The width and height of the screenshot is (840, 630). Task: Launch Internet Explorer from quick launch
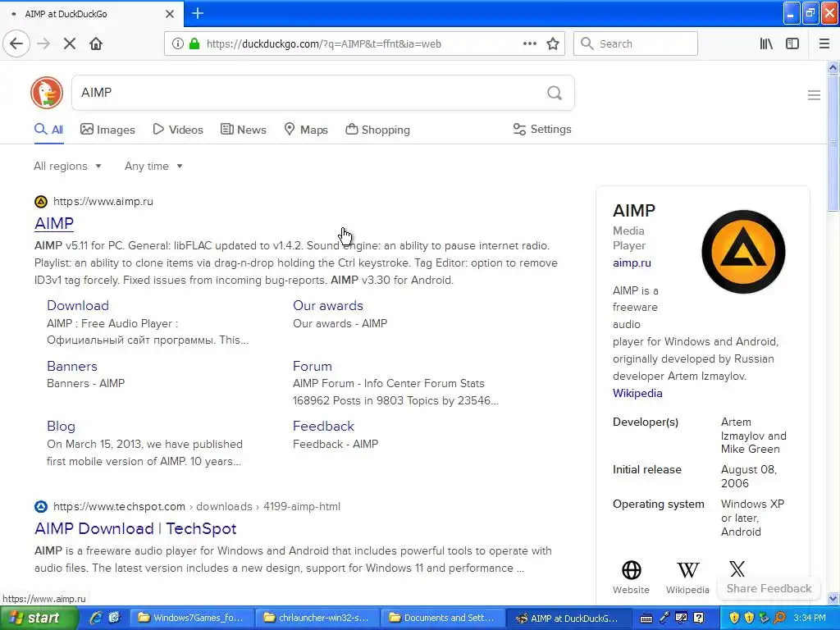click(x=96, y=618)
